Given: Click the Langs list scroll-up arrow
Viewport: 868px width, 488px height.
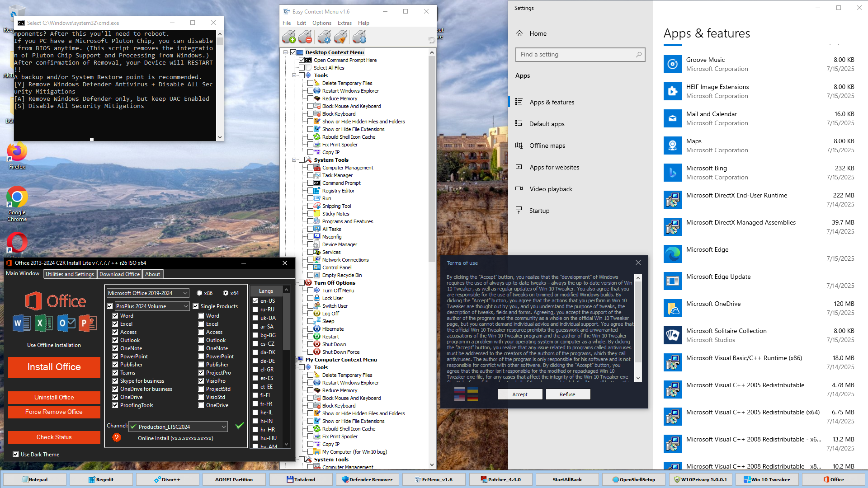Looking at the screenshot, I should pos(286,290).
